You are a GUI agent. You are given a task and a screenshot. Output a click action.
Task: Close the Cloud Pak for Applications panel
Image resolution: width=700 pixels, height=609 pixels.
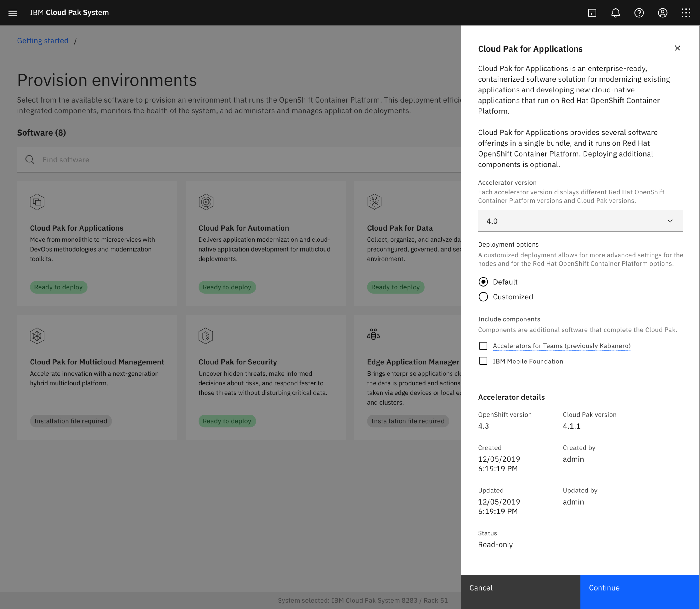point(677,48)
